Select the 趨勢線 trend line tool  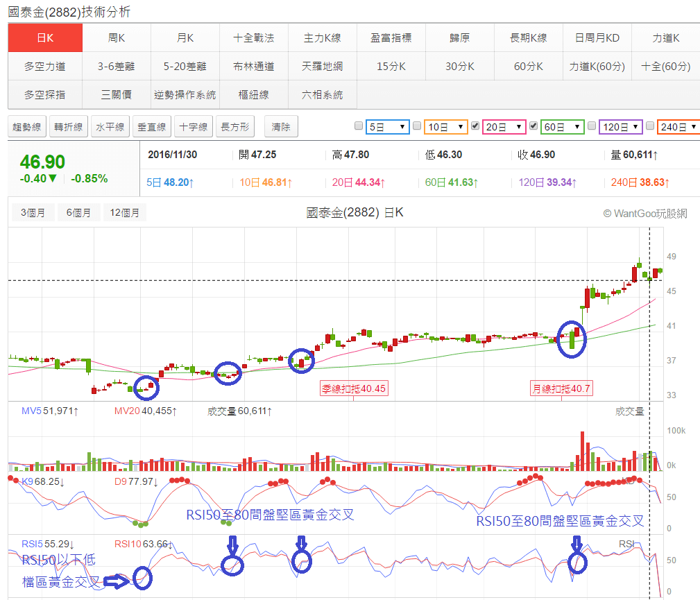point(26,127)
